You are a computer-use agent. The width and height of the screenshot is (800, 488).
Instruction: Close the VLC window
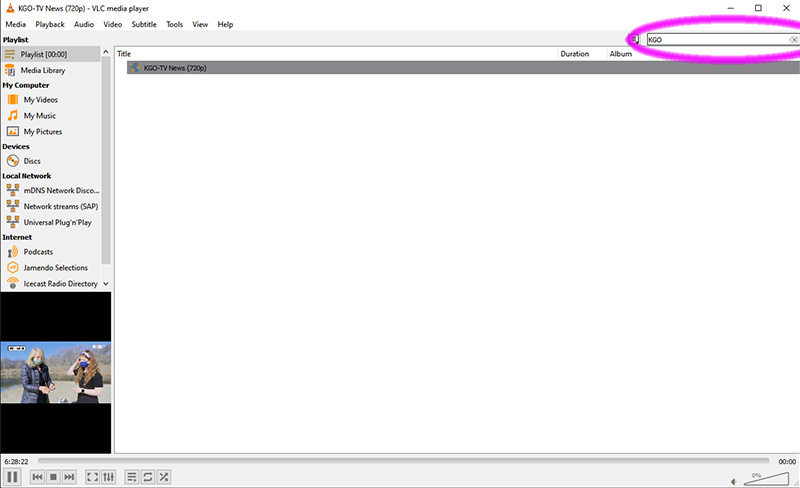click(786, 8)
